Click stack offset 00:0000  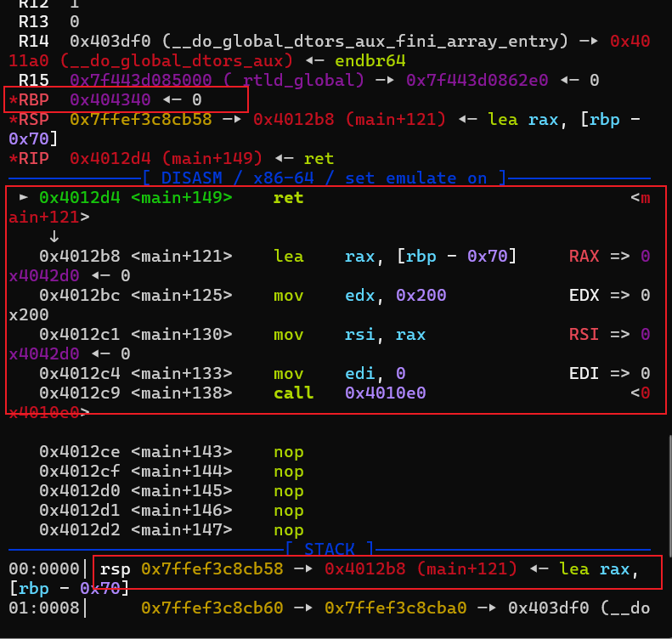pos(43,569)
